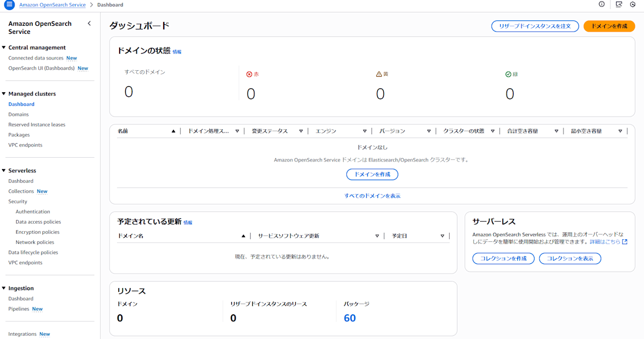Open Collections in sidebar
This screenshot has width=644, height=339.
(21, 191)
